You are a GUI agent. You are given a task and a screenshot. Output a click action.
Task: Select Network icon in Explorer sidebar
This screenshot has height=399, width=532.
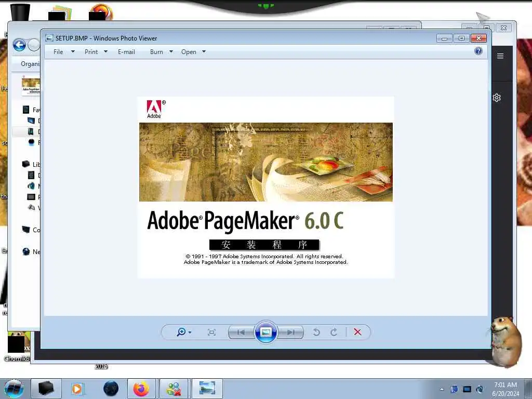(26, 251)
